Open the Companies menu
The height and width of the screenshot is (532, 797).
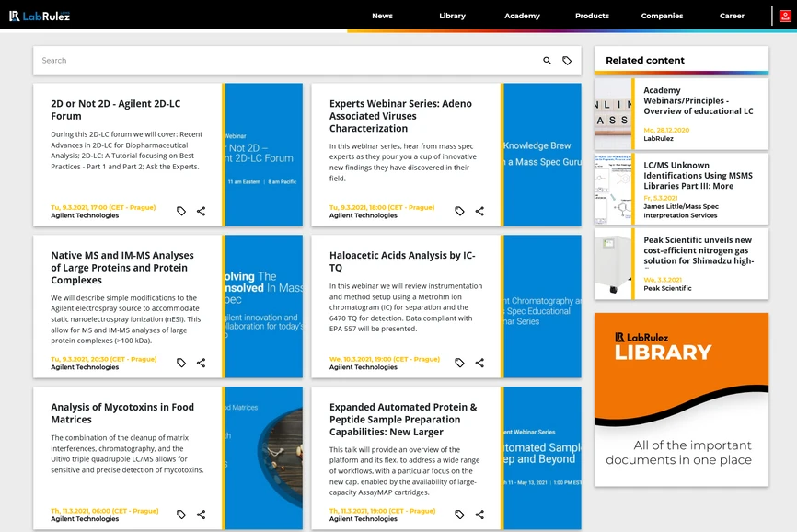(661, 16)
